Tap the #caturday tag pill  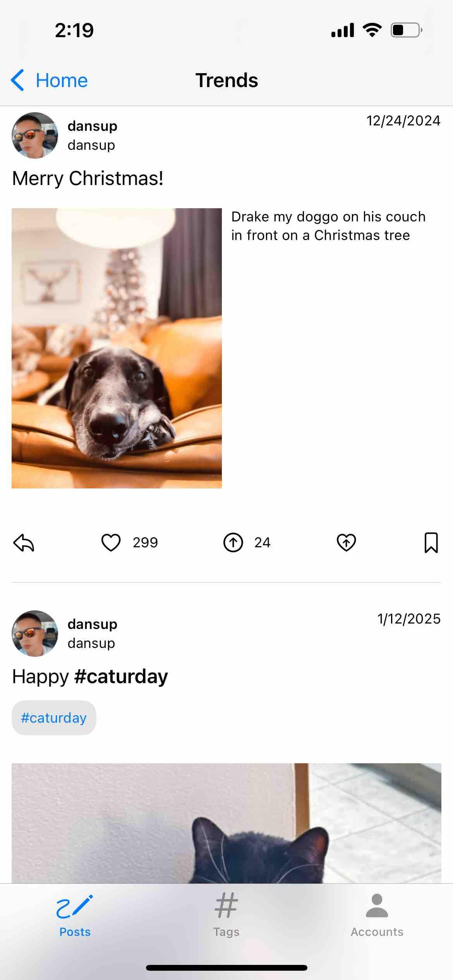click(54, 718)
